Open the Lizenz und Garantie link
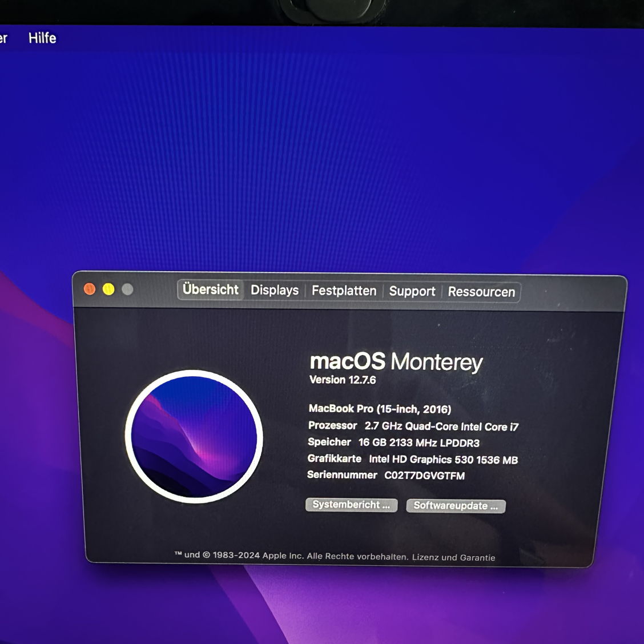 pos(453,557)
